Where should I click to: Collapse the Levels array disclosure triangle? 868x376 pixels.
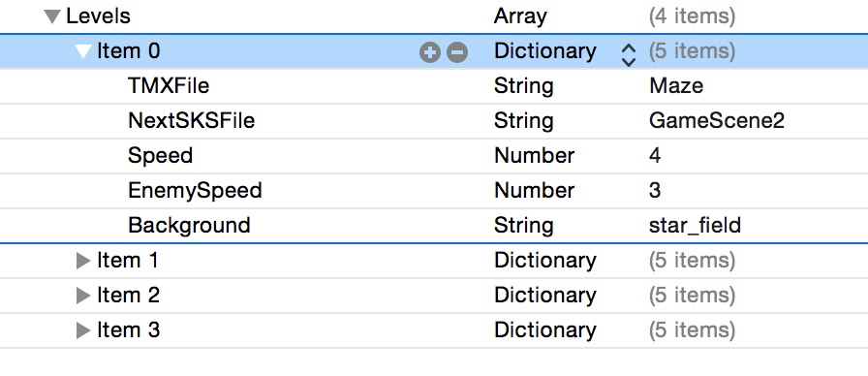(52, 16)
